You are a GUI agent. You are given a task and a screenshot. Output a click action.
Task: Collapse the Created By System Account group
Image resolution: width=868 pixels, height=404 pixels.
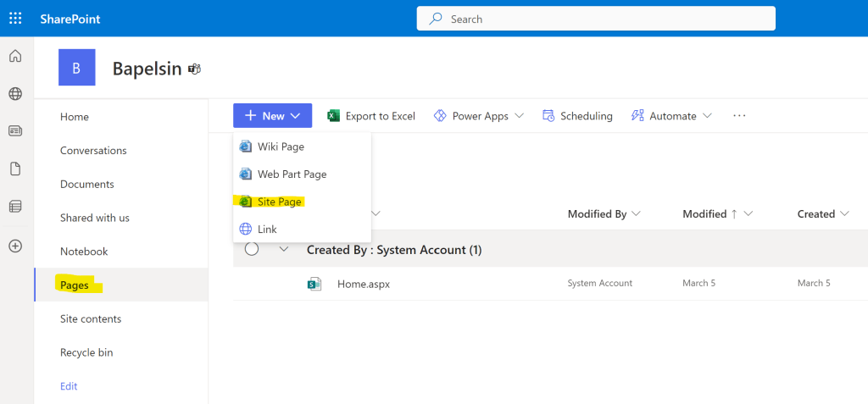click(x=284, y=249)
